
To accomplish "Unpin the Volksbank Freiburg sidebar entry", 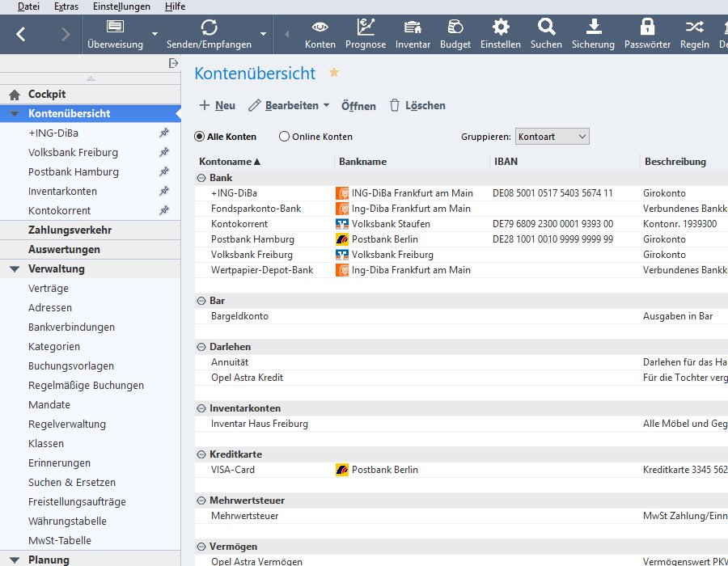I will pyautogui.click(x=164, y=152).
